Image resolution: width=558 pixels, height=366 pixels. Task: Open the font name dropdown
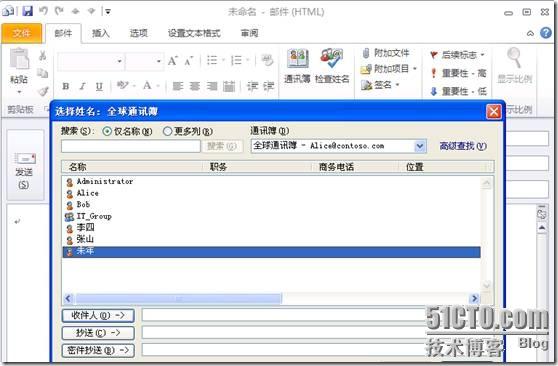[119, 61]
